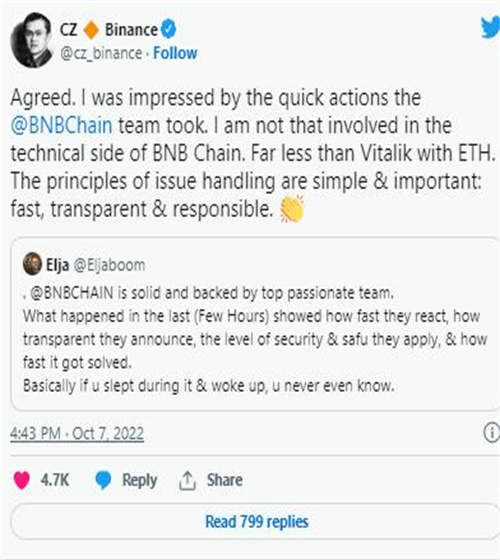Image resolution: width=500 pixels, height=560 pixels.
Task: Follow the cz_binance account
Action: 175,53
